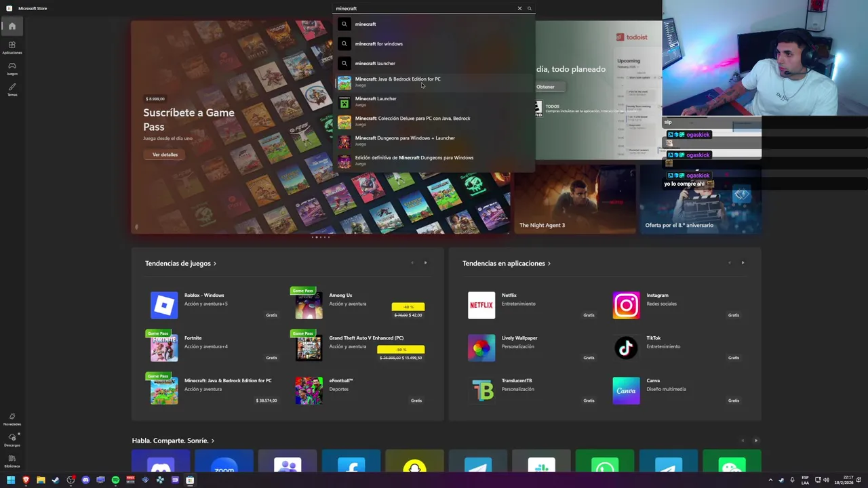This screenshot has width=868, height=488.
Task: Next page arrow in Tendencias en aplicaciones
Action: 743,263
